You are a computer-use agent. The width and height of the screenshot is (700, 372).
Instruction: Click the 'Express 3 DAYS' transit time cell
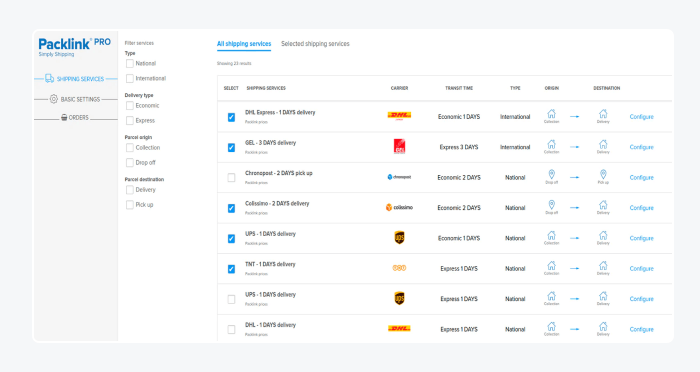pos(459,147)
